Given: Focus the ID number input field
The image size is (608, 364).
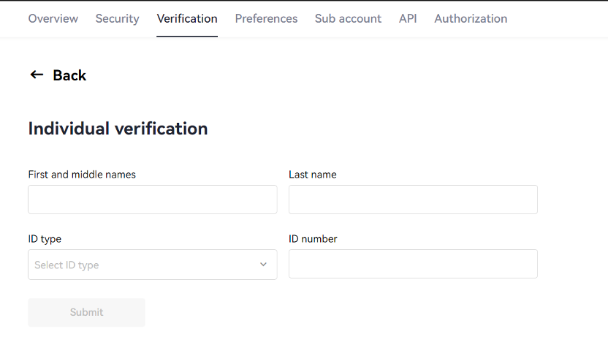Looking at the screenshot, I should click(x=413, y=264).
